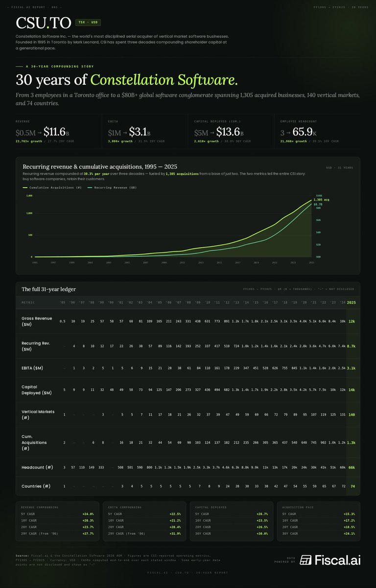Select the 'Countries (#)' row label
The image size is (376, 588).
[36, 486]
